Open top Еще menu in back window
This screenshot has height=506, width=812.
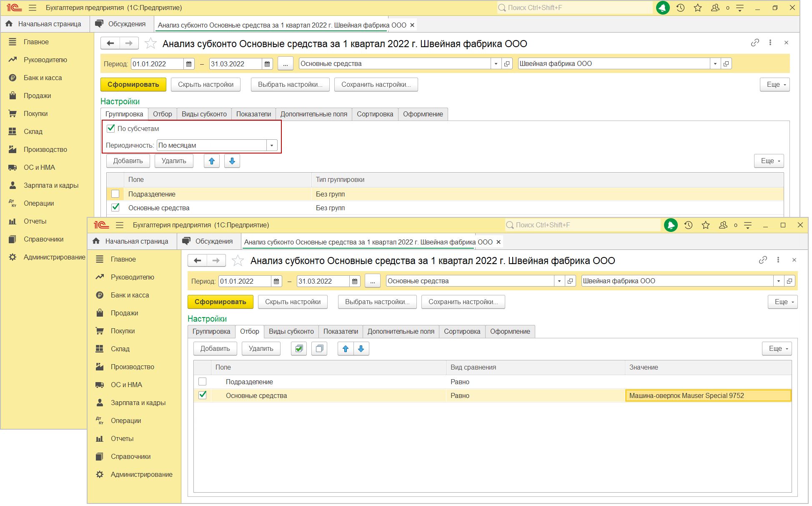tap(775, 85)
